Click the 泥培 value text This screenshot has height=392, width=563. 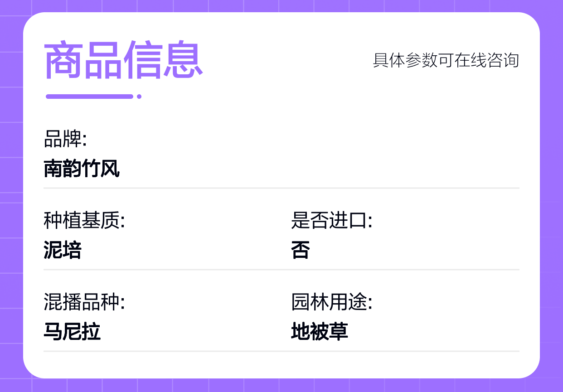point(63,250)
